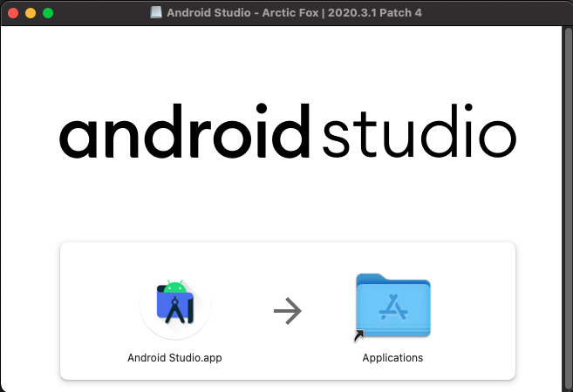Click the vertical scrollbar on the right edge

click(x=569, y=209)
